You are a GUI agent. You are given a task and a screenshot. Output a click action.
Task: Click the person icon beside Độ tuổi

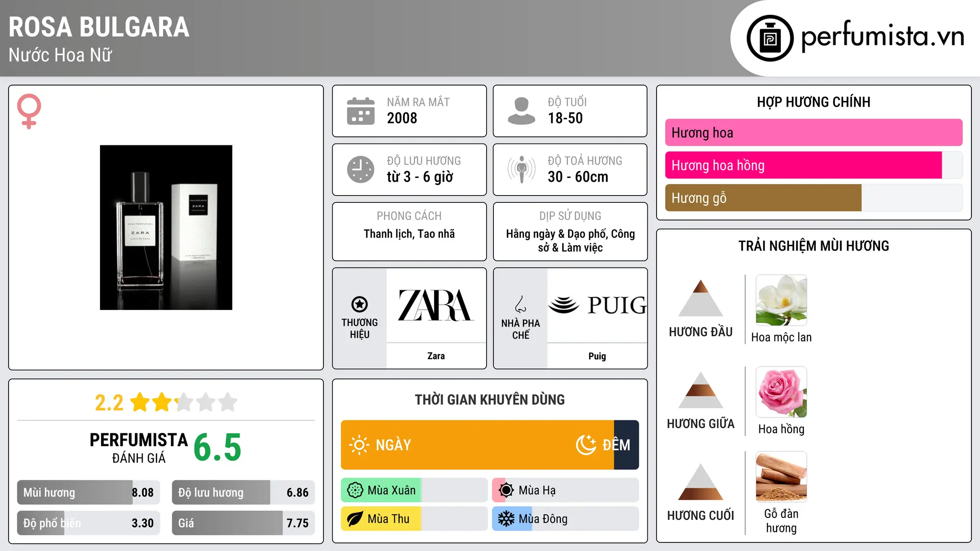pos(522,111)
